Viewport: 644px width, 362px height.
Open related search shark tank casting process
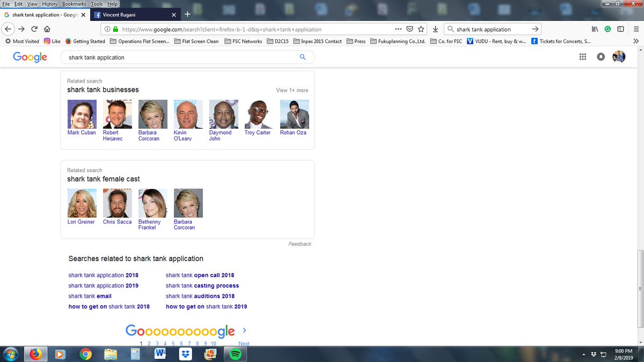click(202, 286)
